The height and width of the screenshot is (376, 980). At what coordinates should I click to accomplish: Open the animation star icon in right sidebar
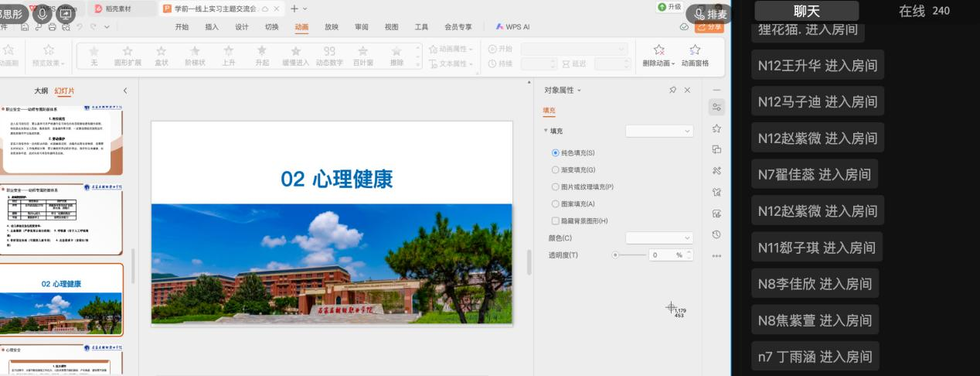pyautogui.click(x=716, y=128)
